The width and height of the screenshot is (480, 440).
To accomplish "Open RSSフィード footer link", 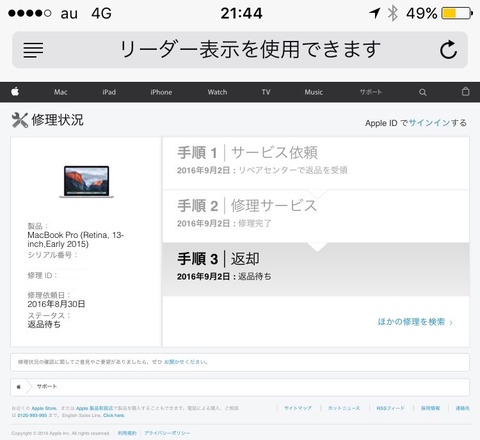I will (390, 408).
